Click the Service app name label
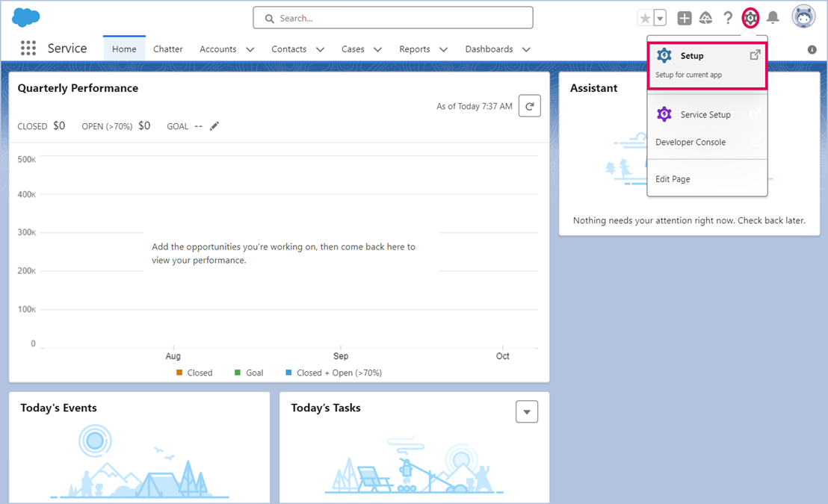Viewport: 828px width, 504px height. pyautogui.click(x=67, y=48)
